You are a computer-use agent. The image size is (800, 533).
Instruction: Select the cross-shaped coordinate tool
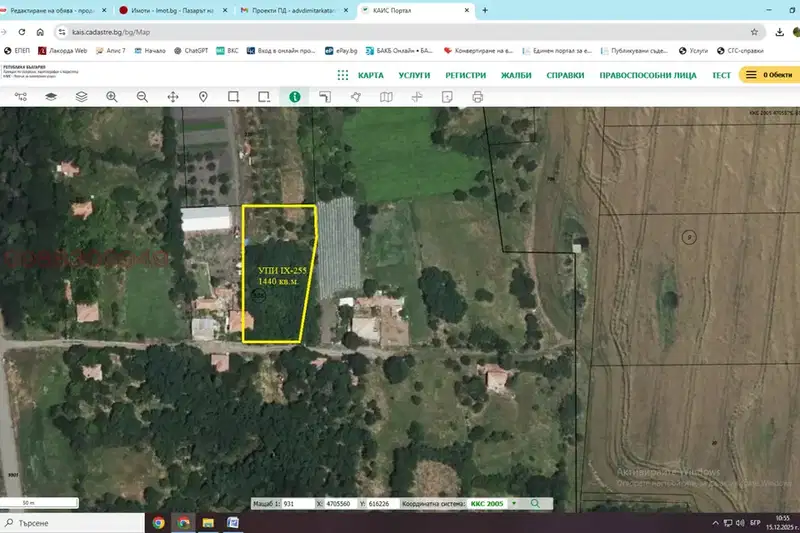417,97
